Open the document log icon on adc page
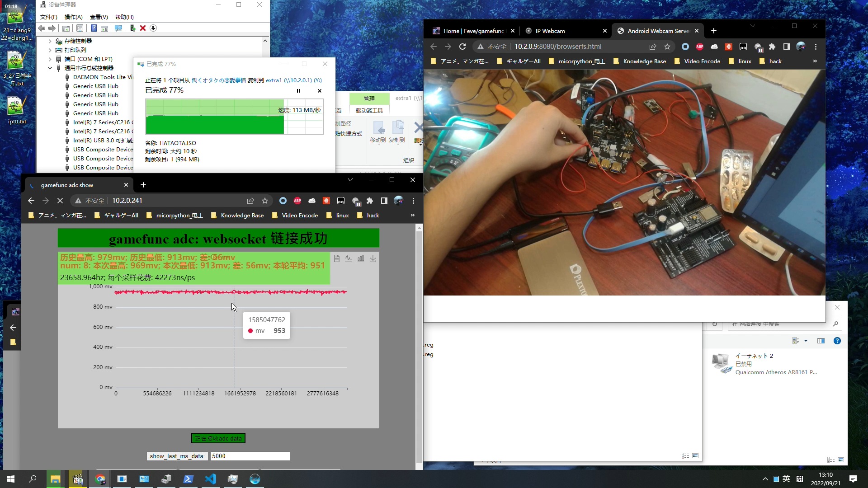The height and width of the screenshot is (488, 868). 336,258
